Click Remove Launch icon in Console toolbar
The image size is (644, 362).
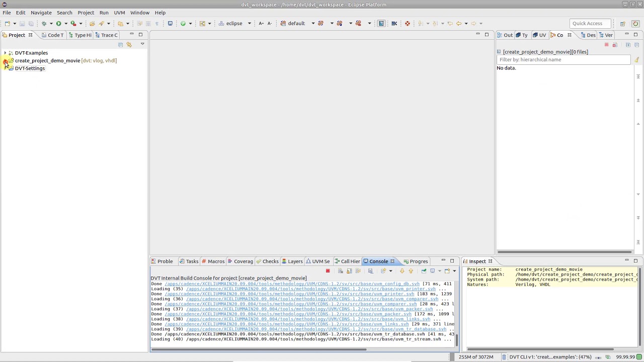pos(341,271)
